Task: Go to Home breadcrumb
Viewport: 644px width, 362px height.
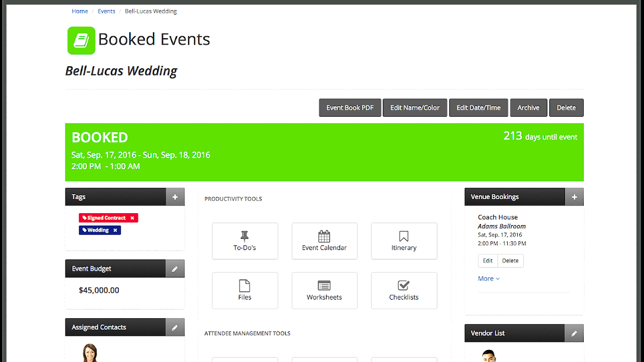Action: (80, 11)
